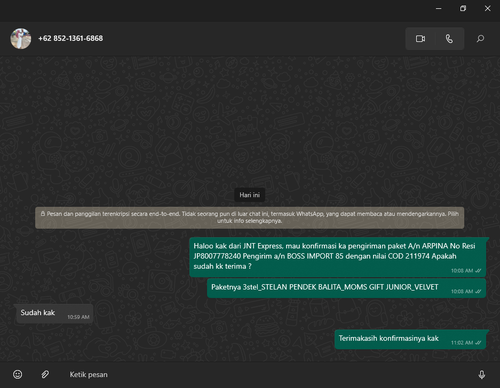Click the 'Hari ini' date label

pyautogui.click(x=250, y=195)
